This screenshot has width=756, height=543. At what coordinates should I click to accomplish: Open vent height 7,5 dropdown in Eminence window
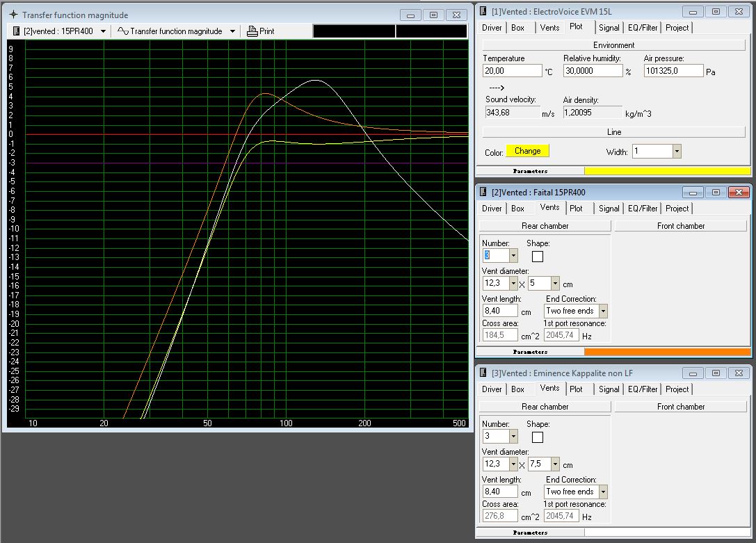[556, 464]
